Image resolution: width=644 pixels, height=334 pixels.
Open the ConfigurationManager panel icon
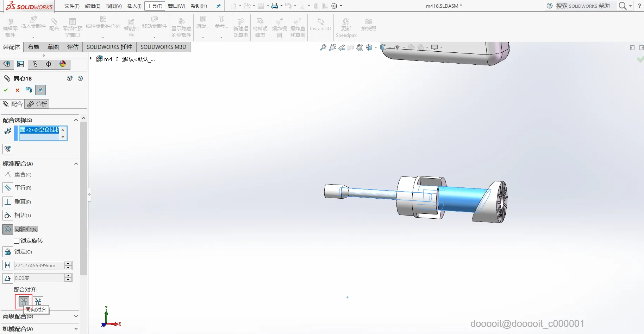pos(35,64)
